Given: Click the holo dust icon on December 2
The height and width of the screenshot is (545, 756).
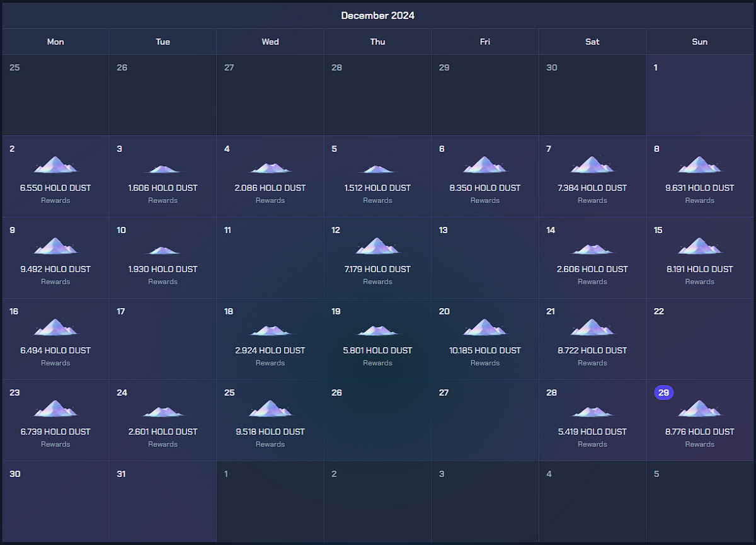Looking at the screenshot, I should (x=55, y=164).
